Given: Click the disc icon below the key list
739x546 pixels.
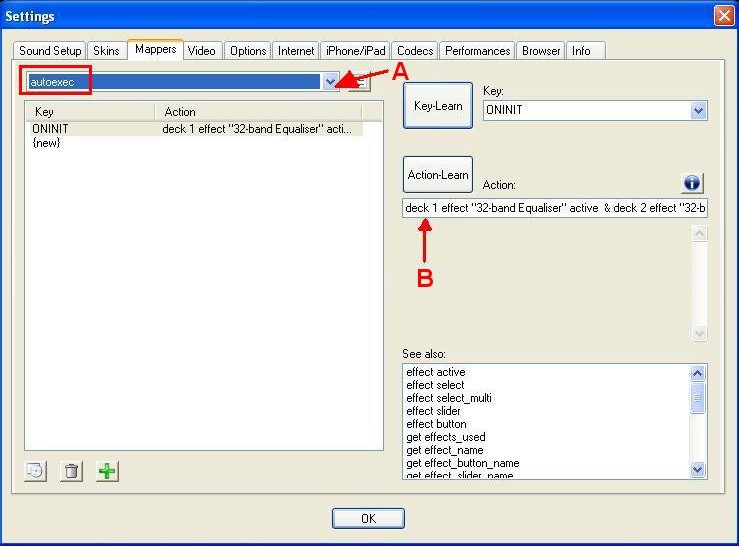Looking at the screenshot, I should [35, 471].
